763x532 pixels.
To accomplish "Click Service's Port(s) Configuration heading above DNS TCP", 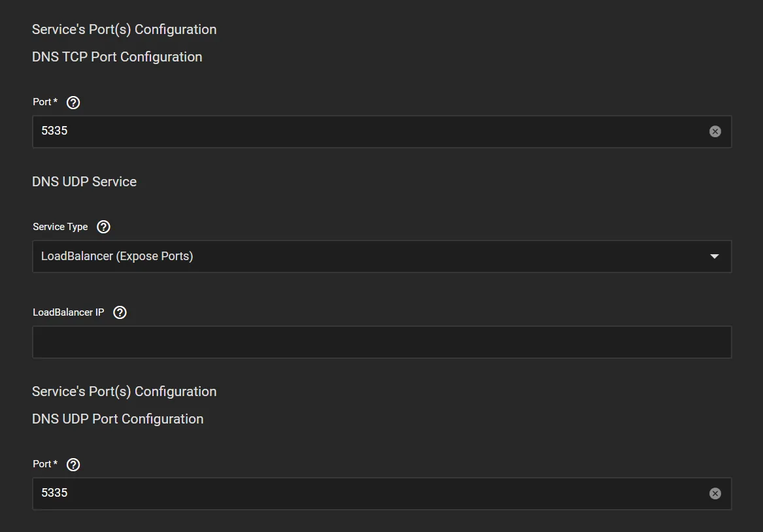I will (124, 29).
